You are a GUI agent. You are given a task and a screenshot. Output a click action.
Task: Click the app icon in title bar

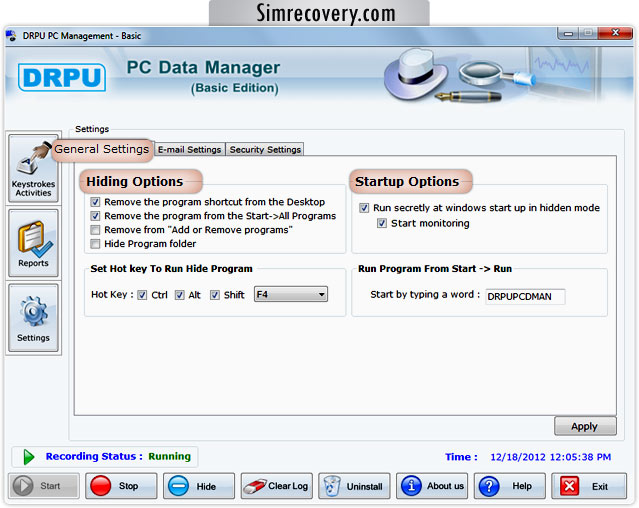(x=11, y=35)
